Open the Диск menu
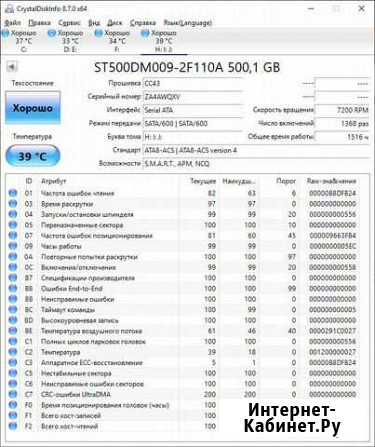Screen dimensions: 375x447 point(115,23)
